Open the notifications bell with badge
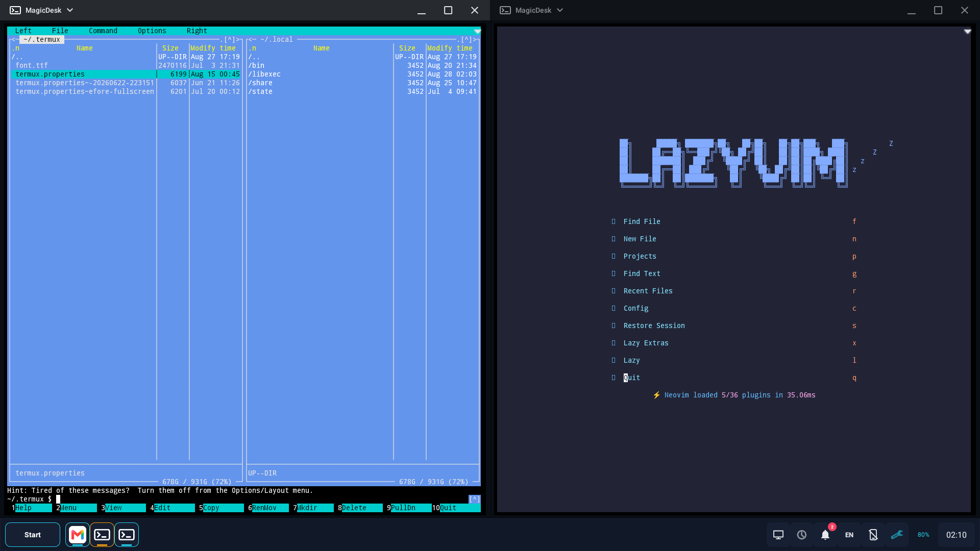Viewport: 980px width, 551px height. (x=825, y=534)
